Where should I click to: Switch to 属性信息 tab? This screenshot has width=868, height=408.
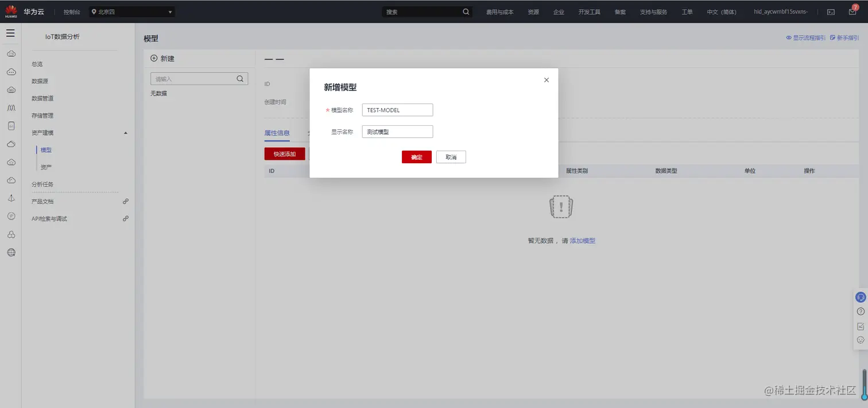(x=277, y=133)
